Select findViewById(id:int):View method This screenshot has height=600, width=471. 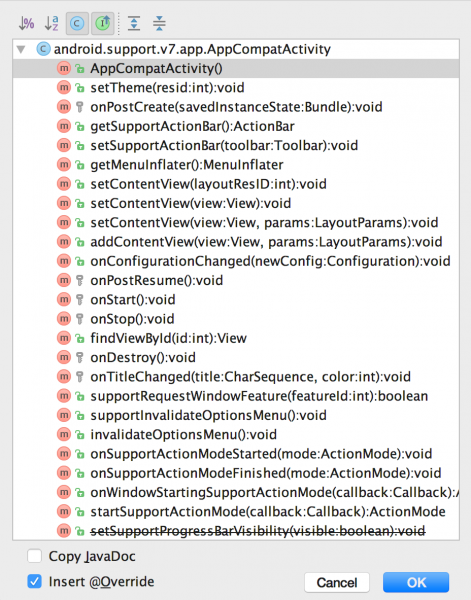236,338
